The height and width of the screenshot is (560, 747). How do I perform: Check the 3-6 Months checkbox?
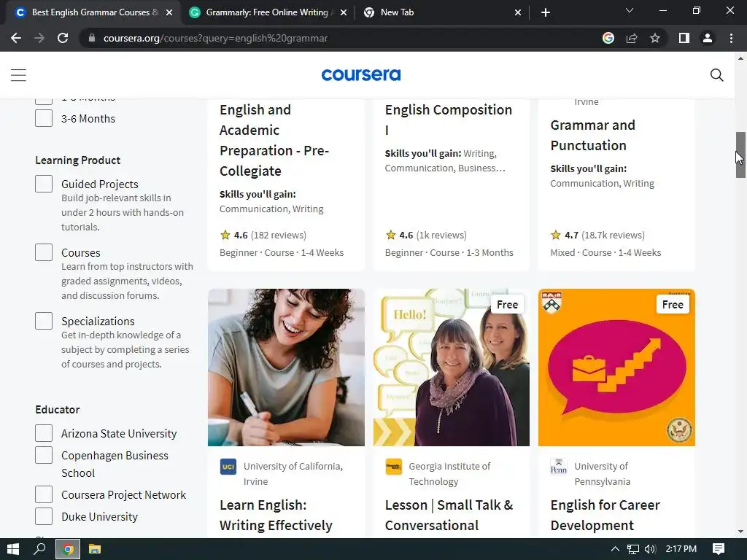click(x=44, y=119)
